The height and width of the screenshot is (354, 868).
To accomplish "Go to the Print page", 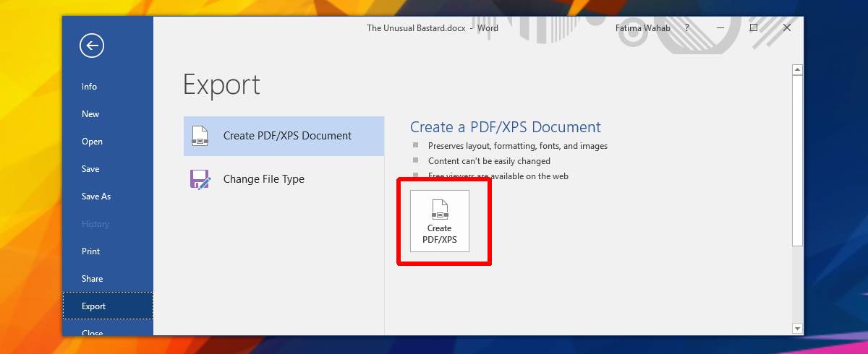I will (108, 251).
